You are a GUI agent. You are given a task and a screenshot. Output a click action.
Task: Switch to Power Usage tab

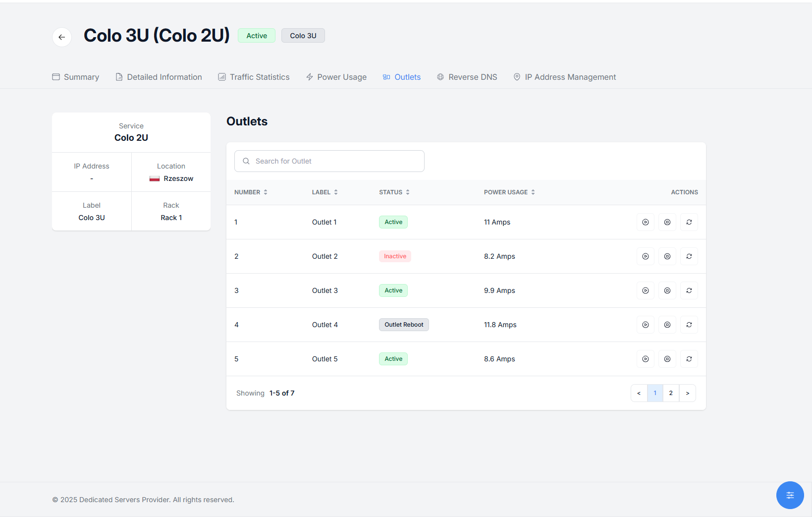pos(336,77)
